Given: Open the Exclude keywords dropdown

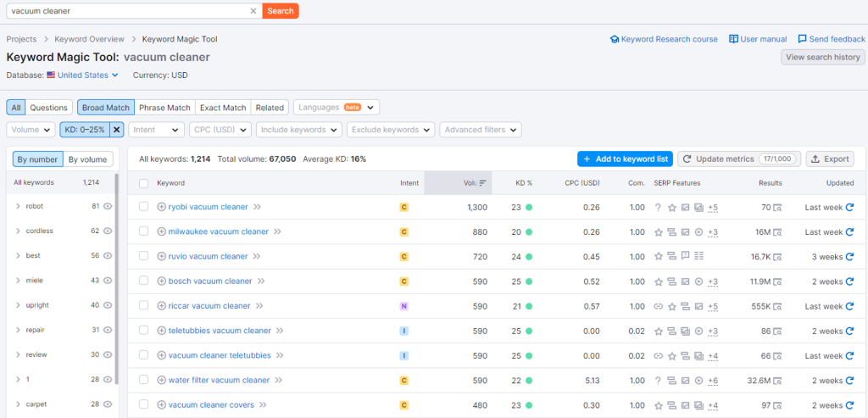Looking at the screenshot, I should [391, 130].
